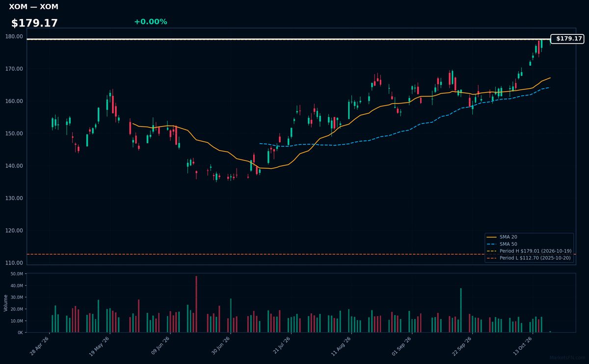Viewport: 589px width, 364px height.
Task: Click the 19 May '26 date label
Action: point(100,346)
